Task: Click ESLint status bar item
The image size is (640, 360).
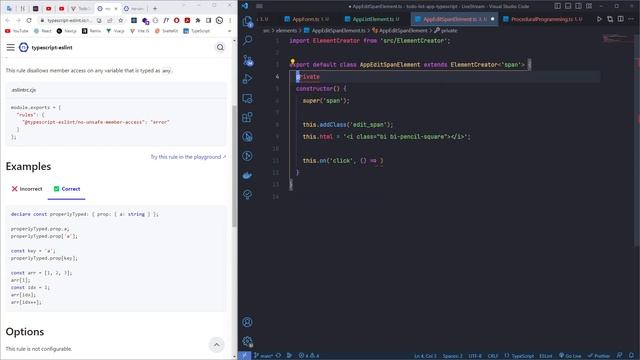Action: point(546,356)
